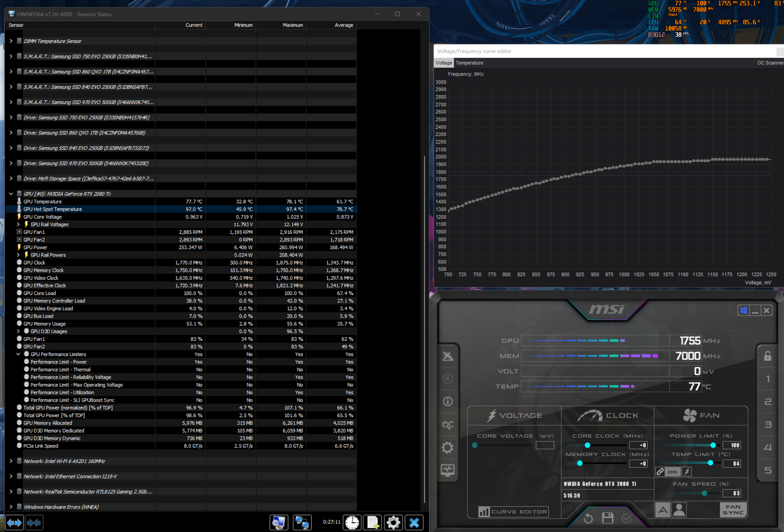Click the Sensor column header
This screenshot has width=784, height=532.
[80, 25]
